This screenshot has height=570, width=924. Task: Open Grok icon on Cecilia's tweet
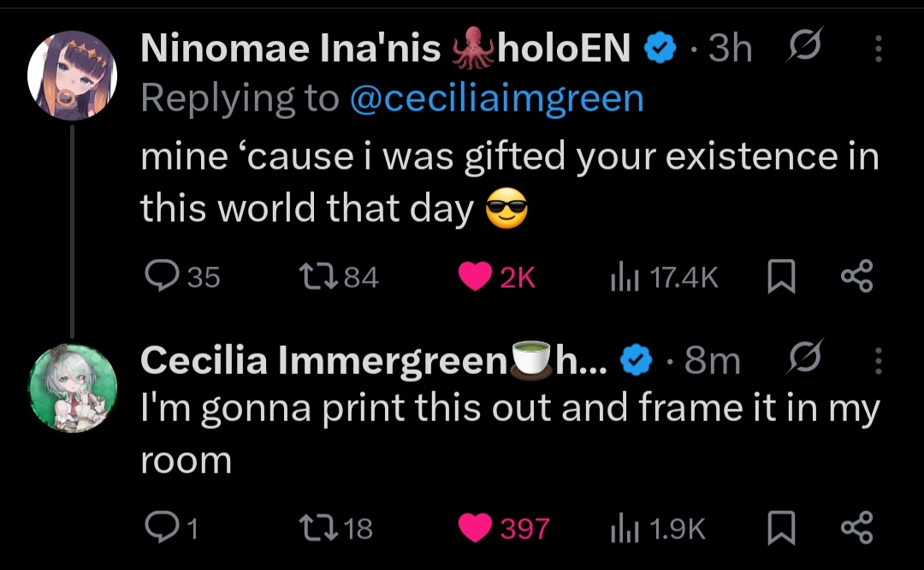tap(804, 357)
